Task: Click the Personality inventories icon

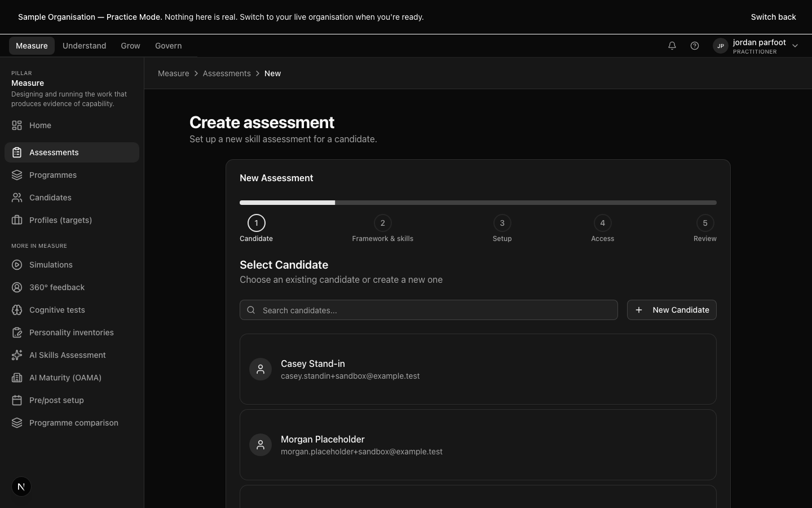Action: pos(17,332)
